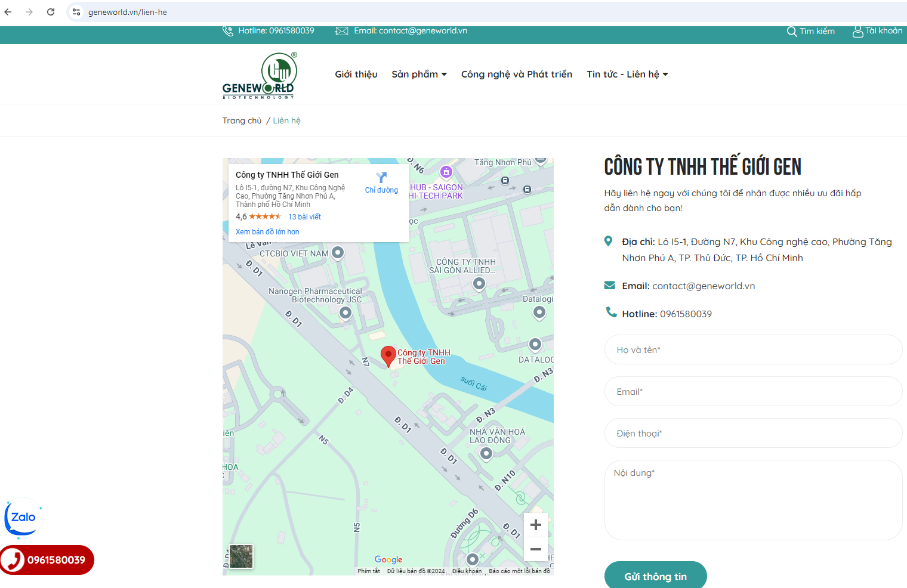Open Xem bản đồ lớn hơn link

point(267,232)
